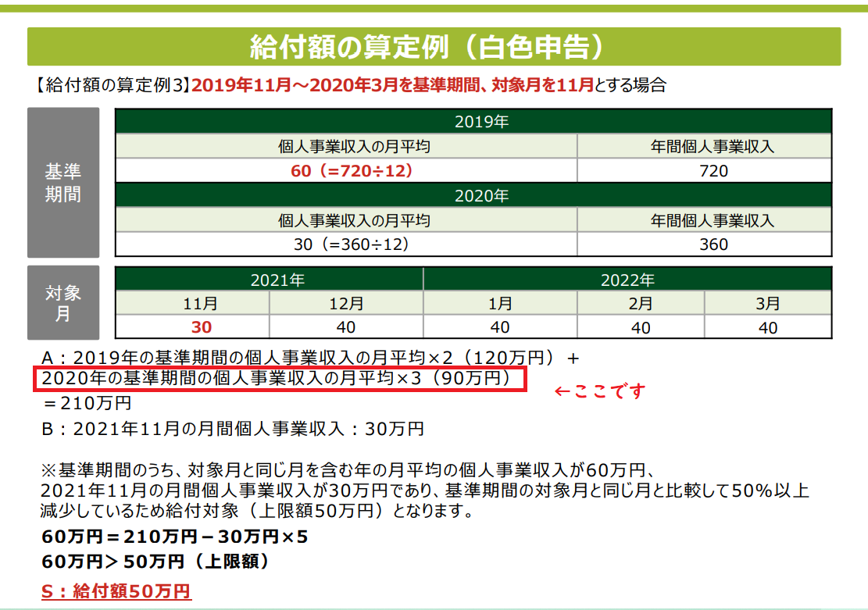Select the 12月 column header
This screenshot has width=868, height=610.
[346, 303]
